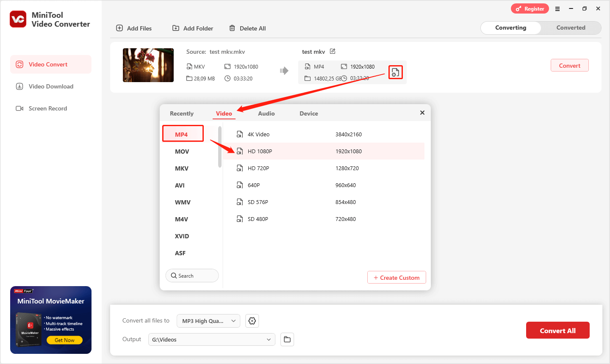Click the Search magnifier icon

point(174,276)
